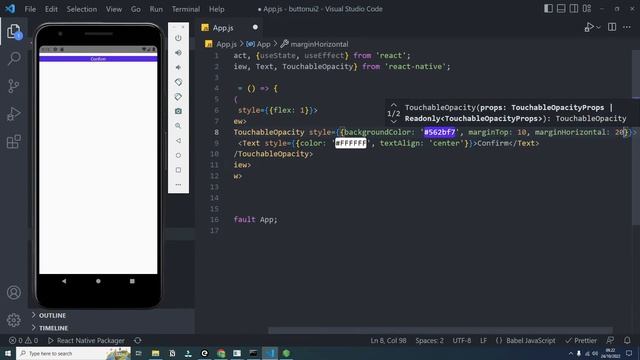Click the emulator zoom magnifier icon
The width and height of the screenshot is (640, 360).
tap(178, 126)
